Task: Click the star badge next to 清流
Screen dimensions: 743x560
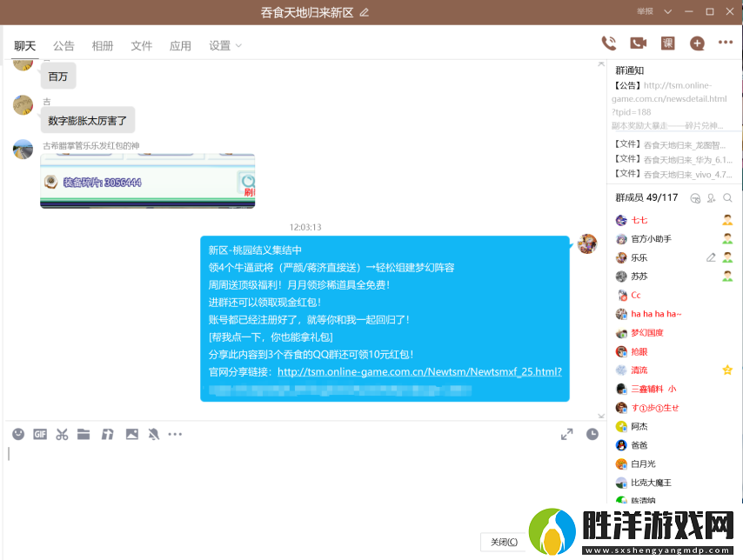Action: coord(727,370)
